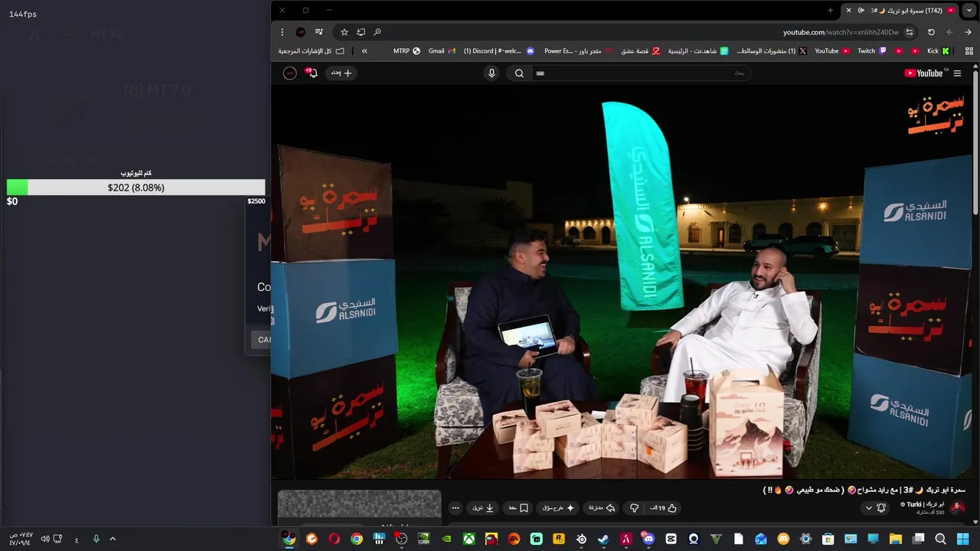Open the قصة عشق bookmark
The width and height of the screenshot is (980, 551).
(x=639, y=51)
